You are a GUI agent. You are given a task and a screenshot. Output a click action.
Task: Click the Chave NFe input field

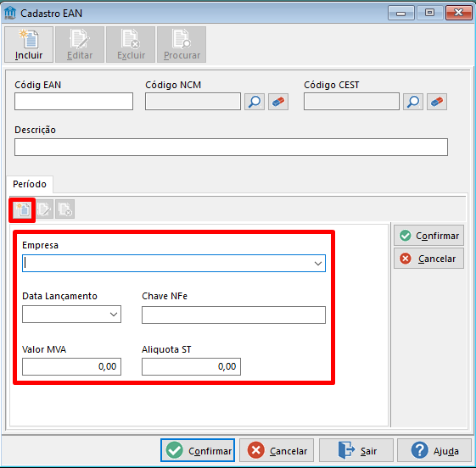[x=233, y=315]
